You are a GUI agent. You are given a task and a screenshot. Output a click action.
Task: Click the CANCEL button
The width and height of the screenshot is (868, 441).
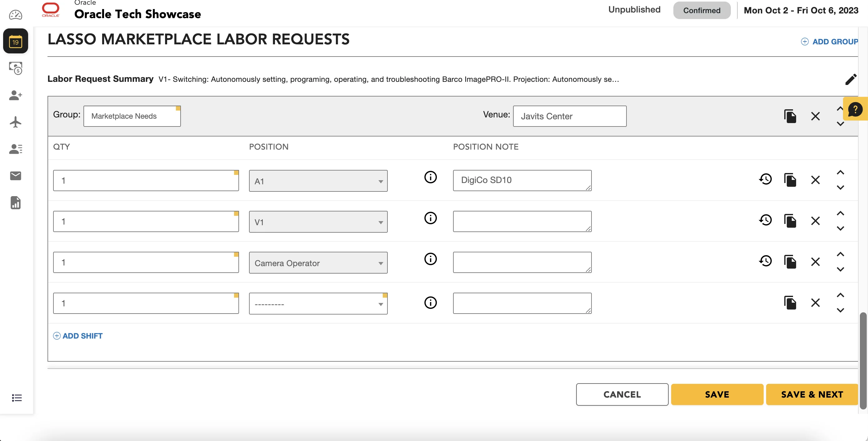[622, 394]
